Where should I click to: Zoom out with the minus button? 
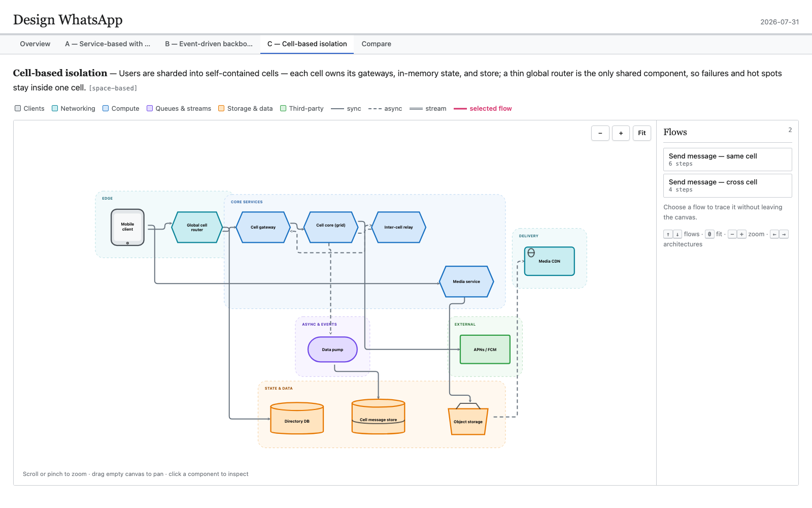pyautogui.click(x=600, y=133)
